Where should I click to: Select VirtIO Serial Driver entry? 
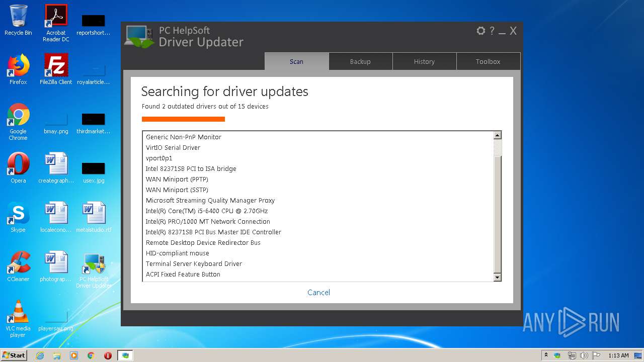173,147
